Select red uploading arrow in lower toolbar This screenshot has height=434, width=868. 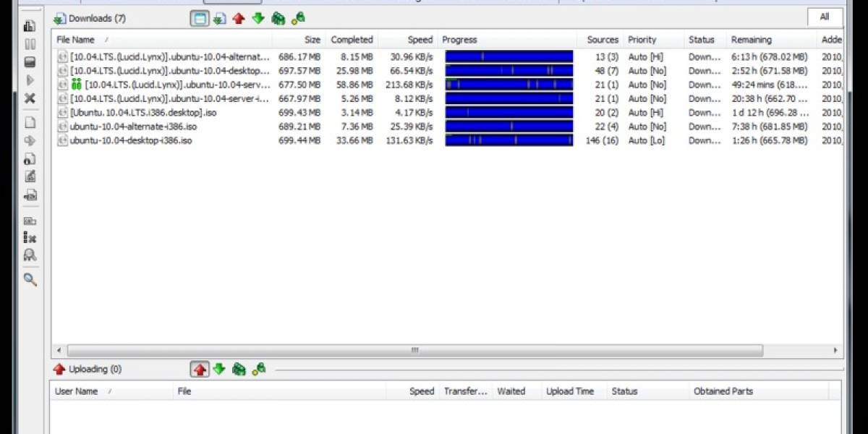click(x=200, y=370)
